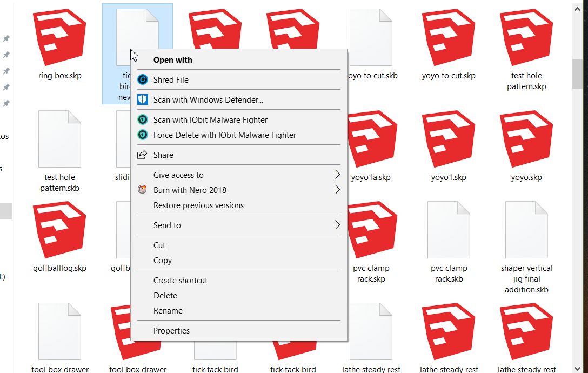Select the yoyo to cut.skb file icon
588x373 pixels.
[x=371, y=37]
